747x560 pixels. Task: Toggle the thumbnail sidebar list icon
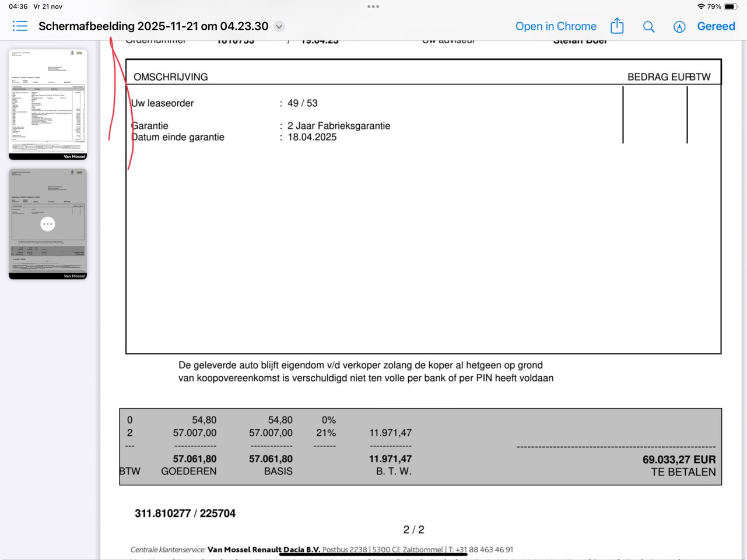[20, 26]
